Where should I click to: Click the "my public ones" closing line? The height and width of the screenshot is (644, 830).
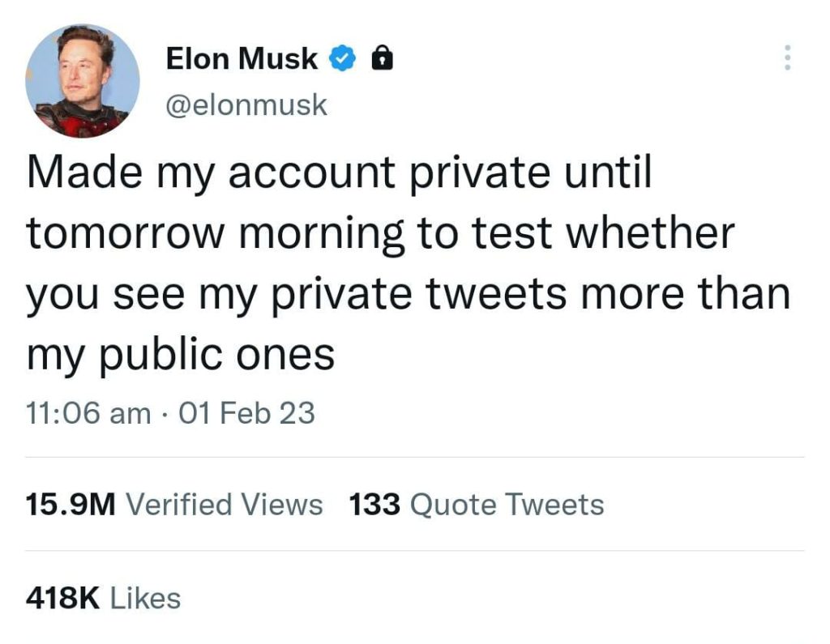coord(181,356)
